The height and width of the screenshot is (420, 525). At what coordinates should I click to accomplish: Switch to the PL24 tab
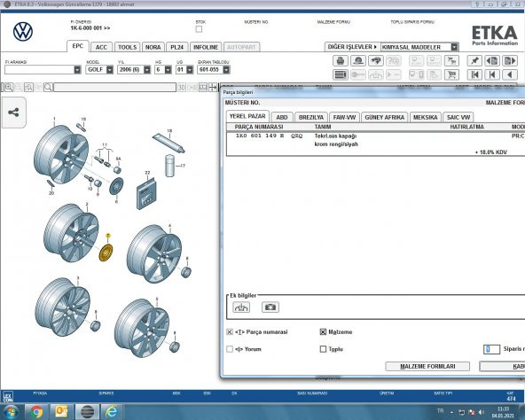(x=177, y=47)
